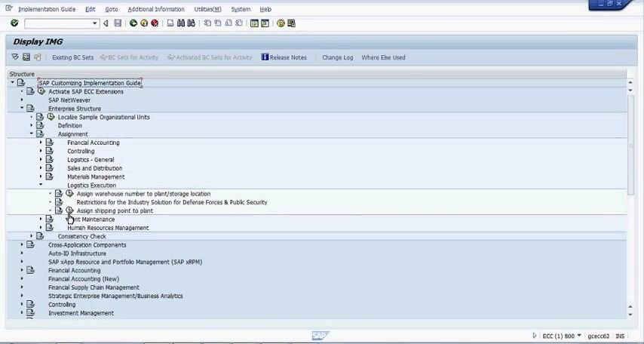Click the status bar expand triangle
Image resolution: width=644 pixels, height=344 pixels.
535,336
